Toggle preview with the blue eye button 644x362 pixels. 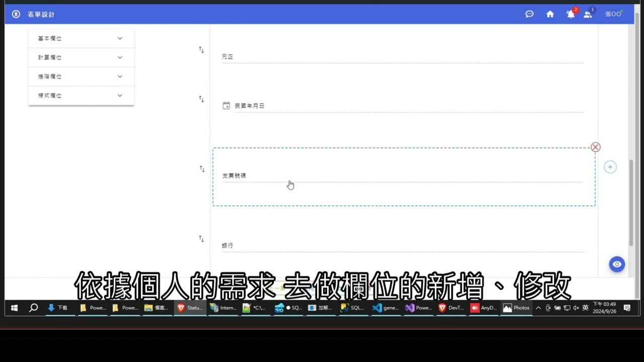(x=617, y=264)
